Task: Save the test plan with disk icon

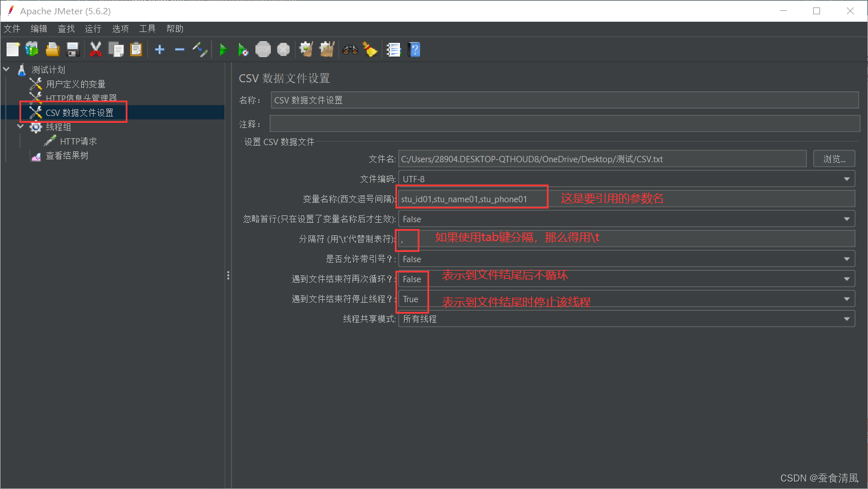Action: 73,50
